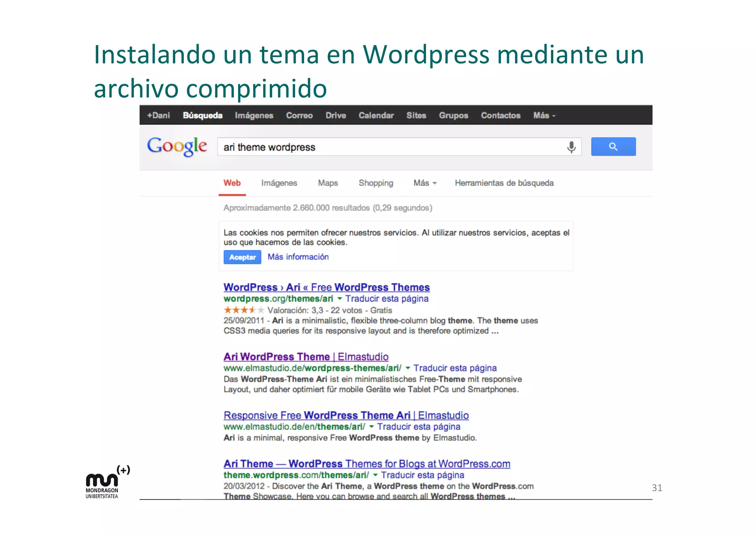Viewport: 756px width, 534px height.
Task: Open result Ari WordPress Theme | Elmastudio
Action: pyautogui.click(x=306, y=356)
